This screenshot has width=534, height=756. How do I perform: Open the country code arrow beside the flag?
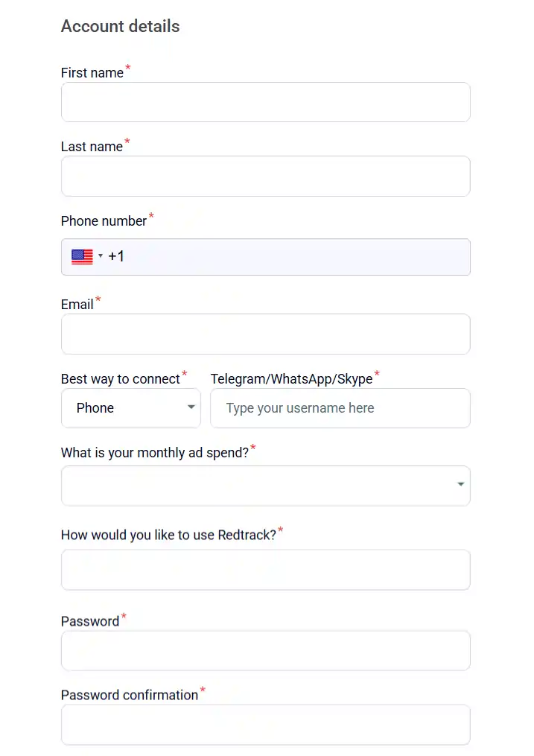coord(101,257)
